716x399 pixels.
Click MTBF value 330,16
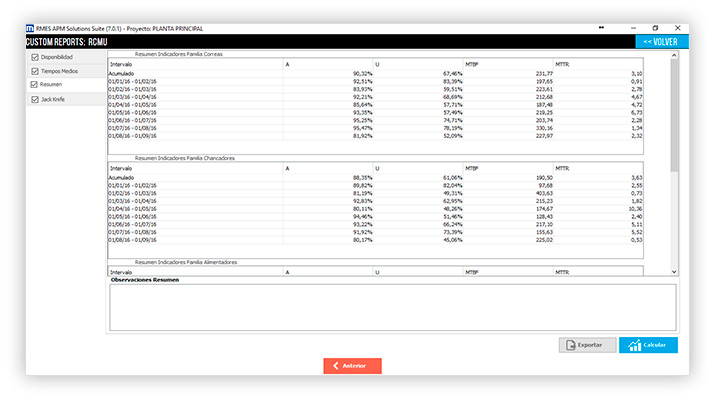(544, 128)
